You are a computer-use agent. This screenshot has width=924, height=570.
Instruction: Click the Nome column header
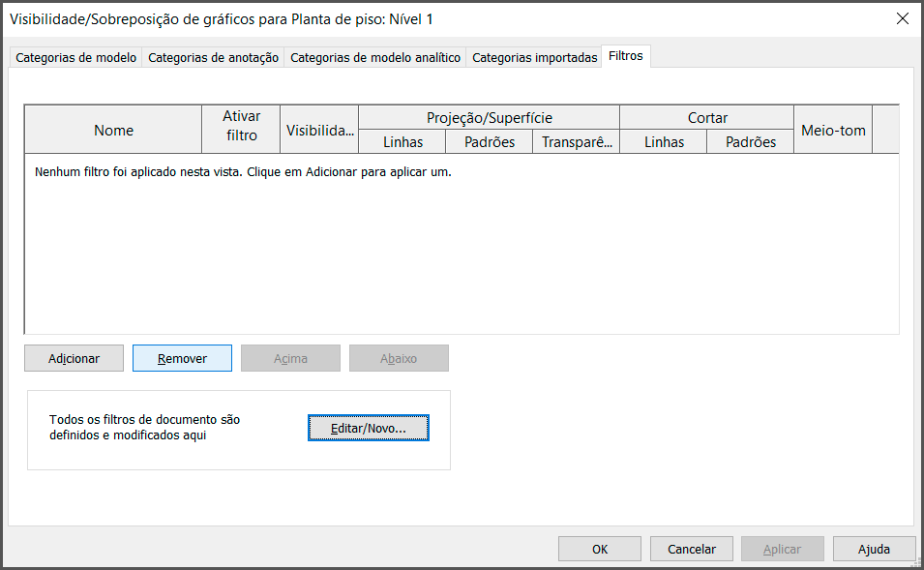pos(113,130)
